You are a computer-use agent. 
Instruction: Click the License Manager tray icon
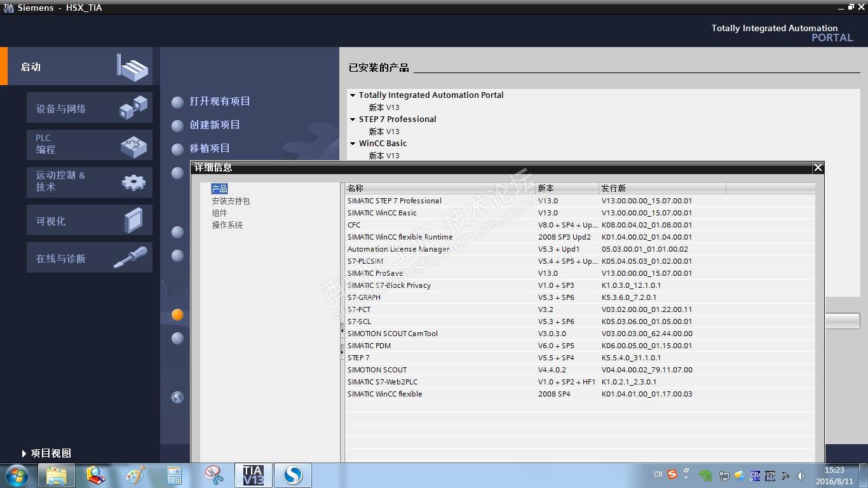tap(770, 475)
